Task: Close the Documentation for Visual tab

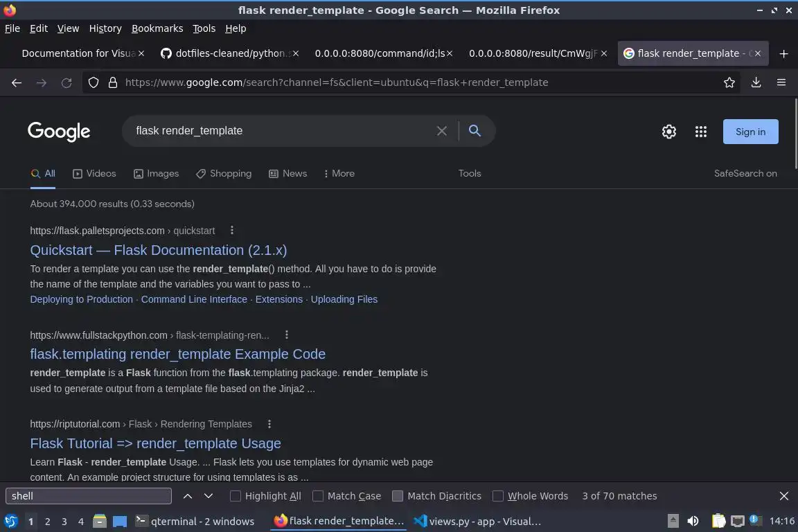Action: point(141,53)
